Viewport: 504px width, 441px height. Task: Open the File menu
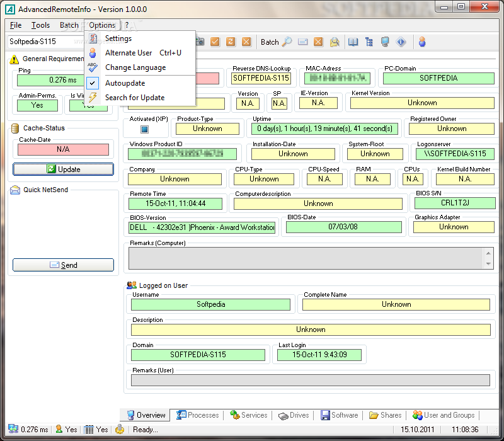tap(15, 25)
